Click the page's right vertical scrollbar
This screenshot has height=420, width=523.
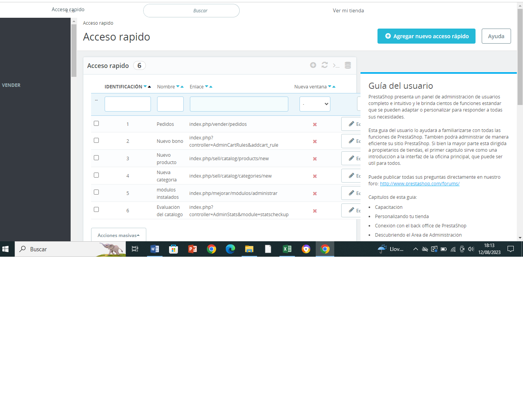(x=520, y=57)
